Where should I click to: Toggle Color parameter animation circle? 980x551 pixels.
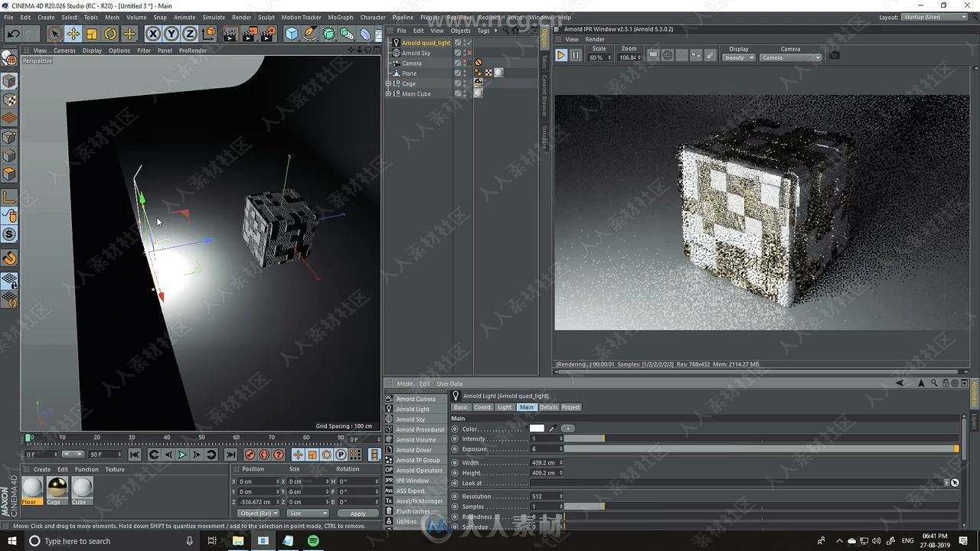455,429
